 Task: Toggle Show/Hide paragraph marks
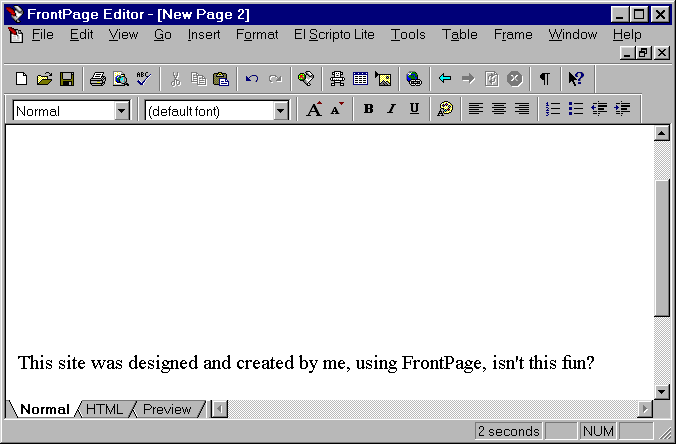coord(545,79)
